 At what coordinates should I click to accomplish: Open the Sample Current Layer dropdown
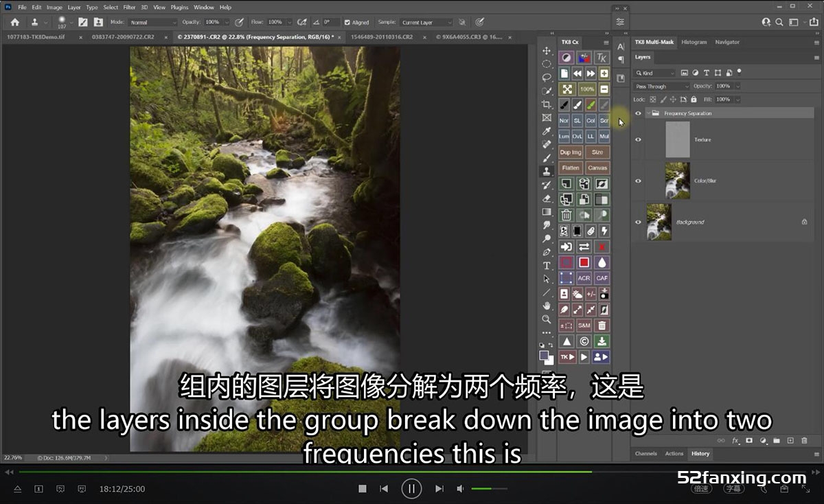426,23
